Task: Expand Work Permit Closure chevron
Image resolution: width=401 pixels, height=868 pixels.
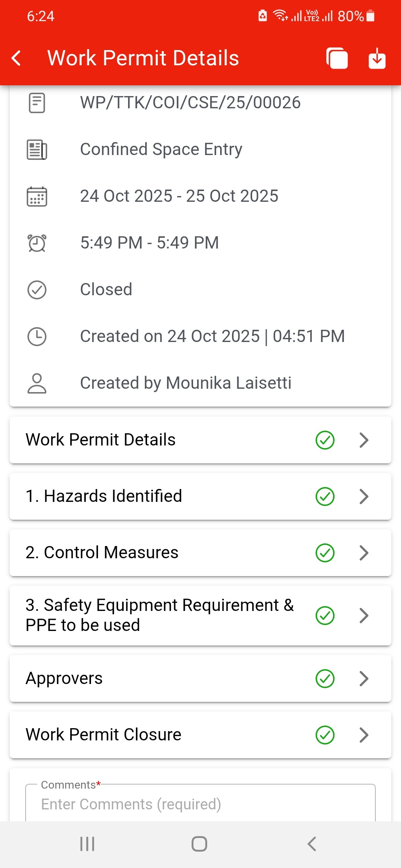Action: (364, 735)
